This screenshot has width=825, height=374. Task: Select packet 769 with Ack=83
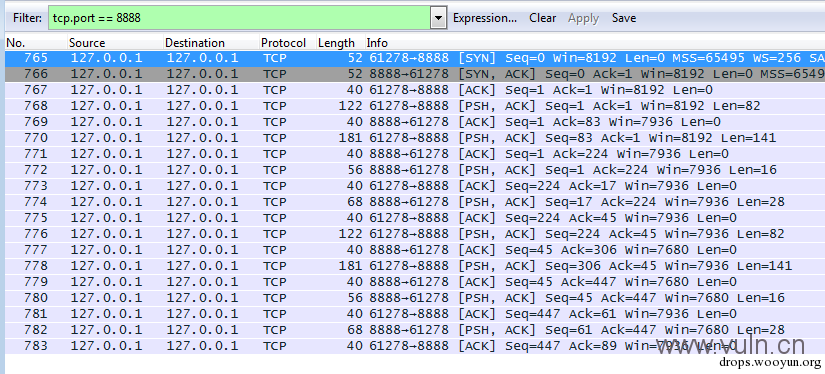point(415,122)
